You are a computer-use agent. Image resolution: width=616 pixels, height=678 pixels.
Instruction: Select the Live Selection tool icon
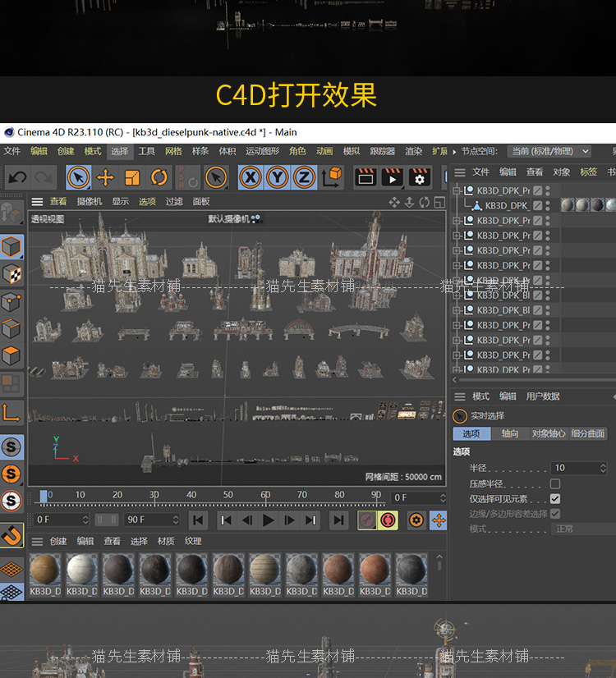78,177
